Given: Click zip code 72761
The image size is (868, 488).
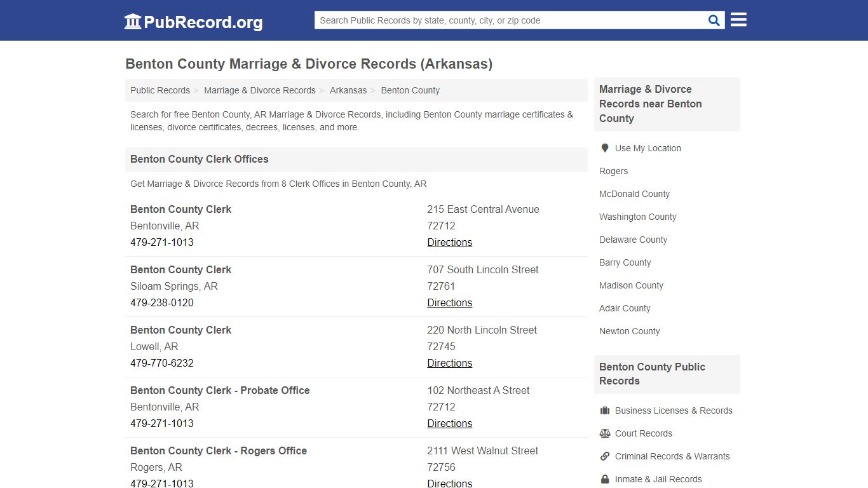Looking at the screenshot, I should pyautogui.click(x=441, y=286).
